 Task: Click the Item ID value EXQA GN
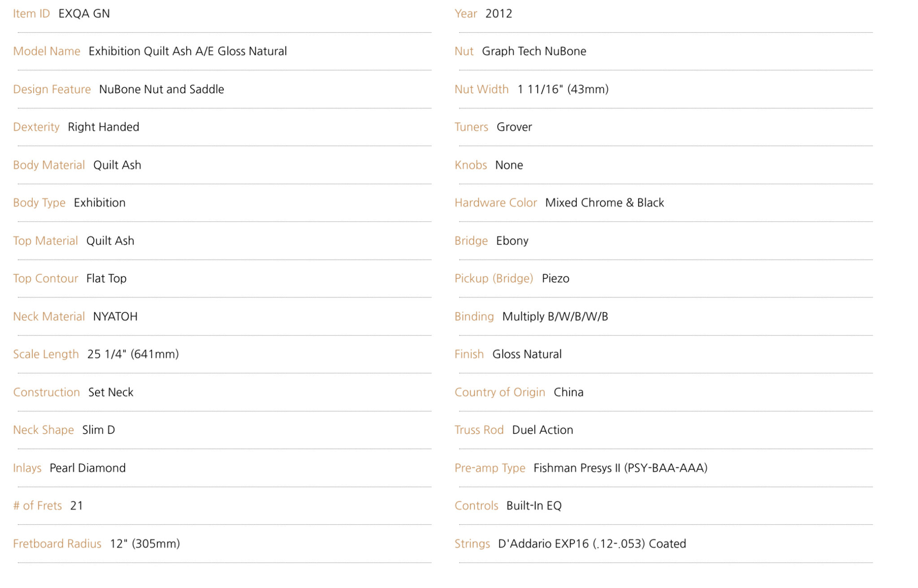click(x=84, y=13)
